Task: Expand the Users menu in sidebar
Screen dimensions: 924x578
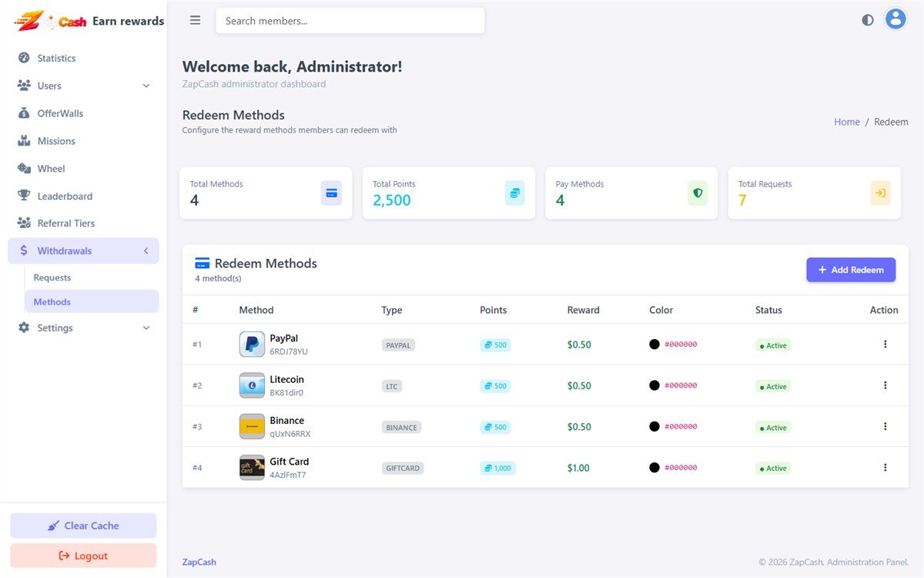Action: [x=84, y=86]
